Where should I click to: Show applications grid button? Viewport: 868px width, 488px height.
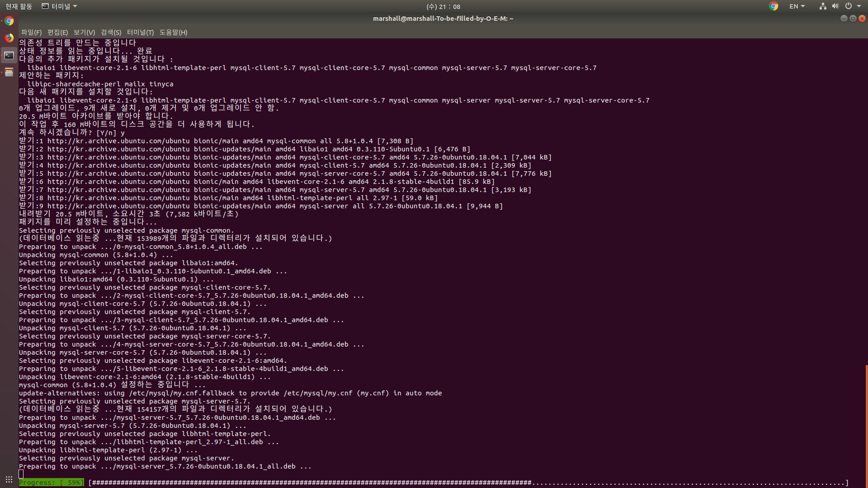coord(9,479)
